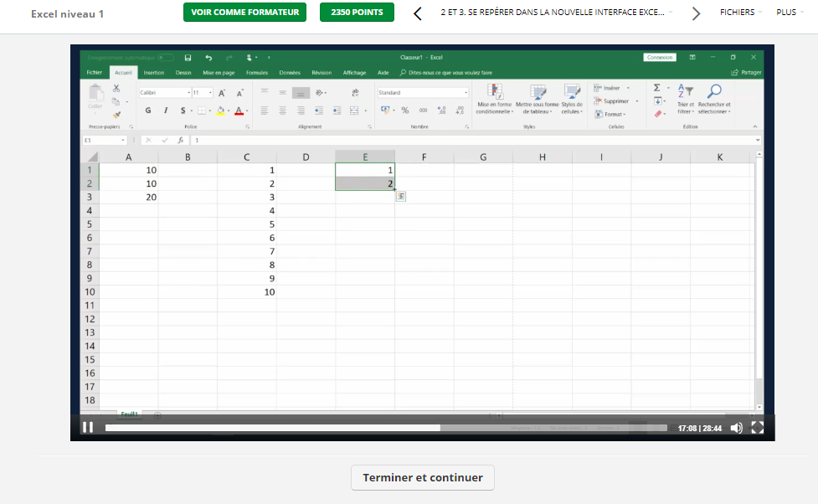Click the auto fill options icon below E2
This screenshot has height=504, width=818.
401,197
